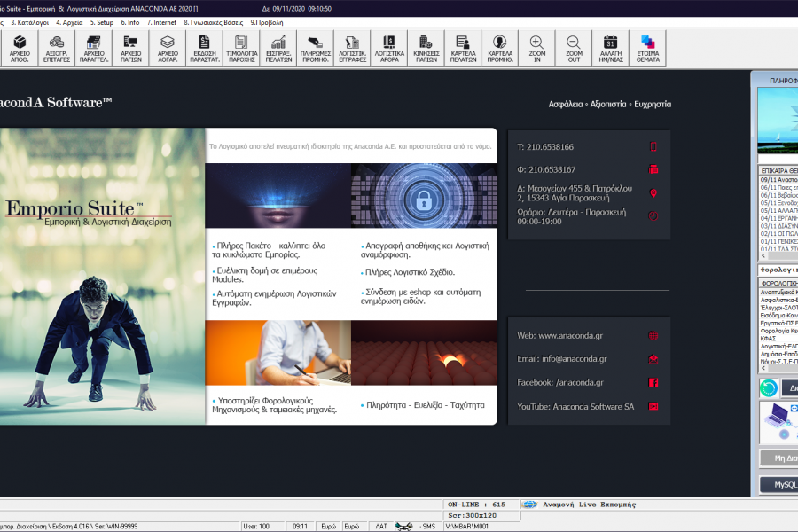Select the 03/11 ΔΙΑΣΥΝ... news row
Image resolution: width=798 pixels, height=532 pixels.
click(x=778, y=225)
